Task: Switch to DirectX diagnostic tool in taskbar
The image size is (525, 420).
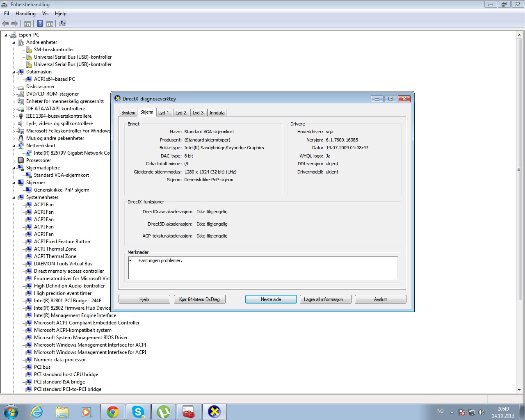Action: click(215, 411)
